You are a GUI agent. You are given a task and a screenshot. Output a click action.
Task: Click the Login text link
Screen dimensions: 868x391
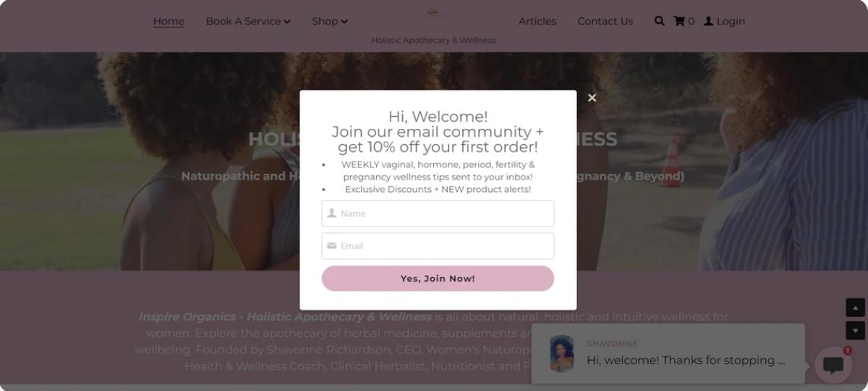coord(731,21)
